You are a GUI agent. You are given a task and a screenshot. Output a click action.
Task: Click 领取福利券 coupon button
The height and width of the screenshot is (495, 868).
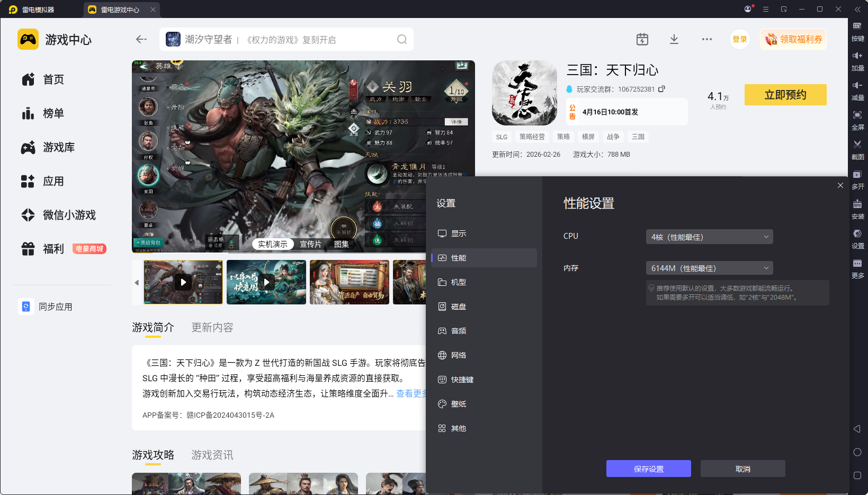(793, 39)
